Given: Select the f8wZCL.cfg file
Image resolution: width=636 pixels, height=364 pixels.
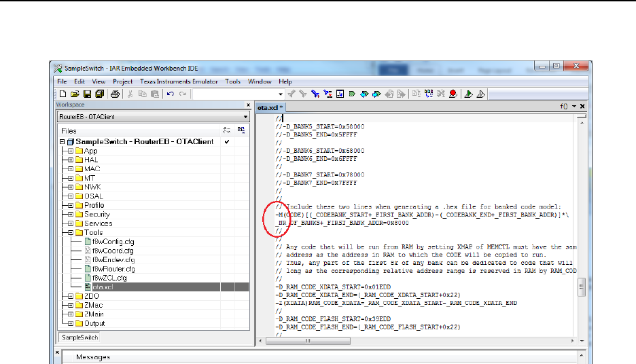Looking at the screenshot, I should tap(109, 278).
